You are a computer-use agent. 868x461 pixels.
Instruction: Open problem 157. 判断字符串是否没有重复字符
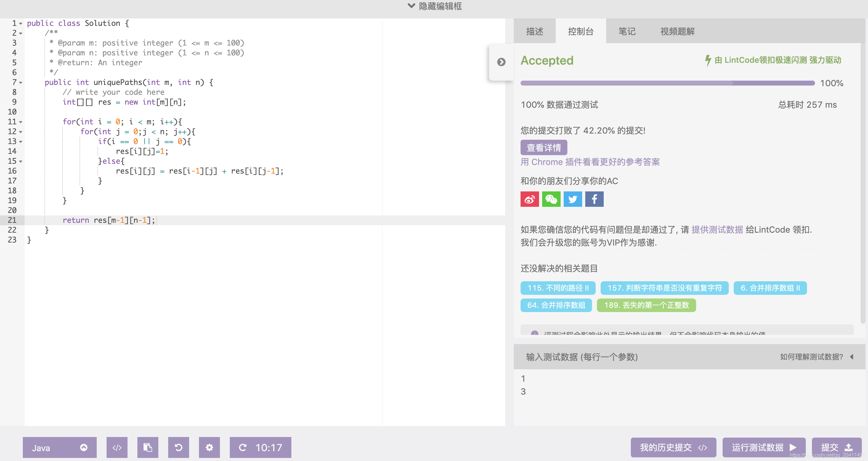point(664,288)
